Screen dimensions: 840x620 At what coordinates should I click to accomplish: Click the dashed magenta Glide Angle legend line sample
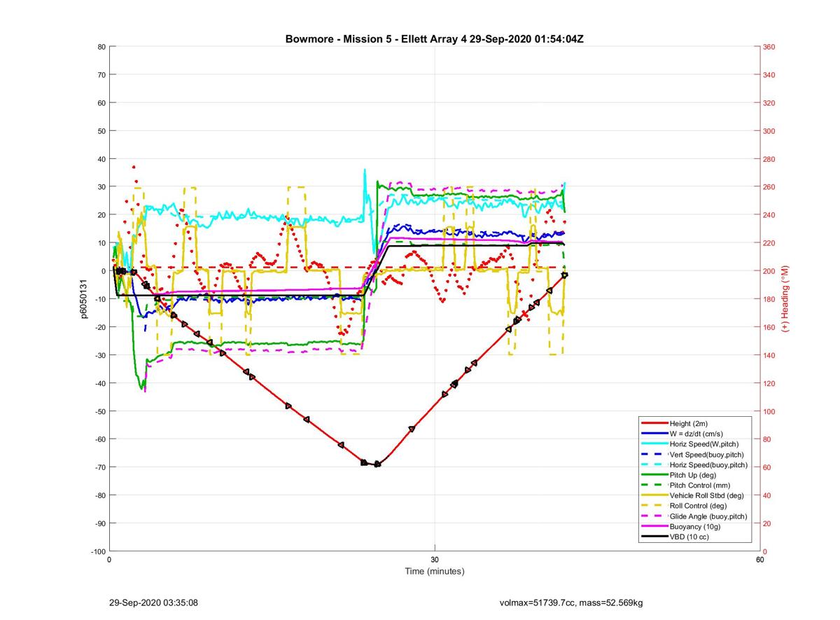pyautogui.click(x=653, y=516)
